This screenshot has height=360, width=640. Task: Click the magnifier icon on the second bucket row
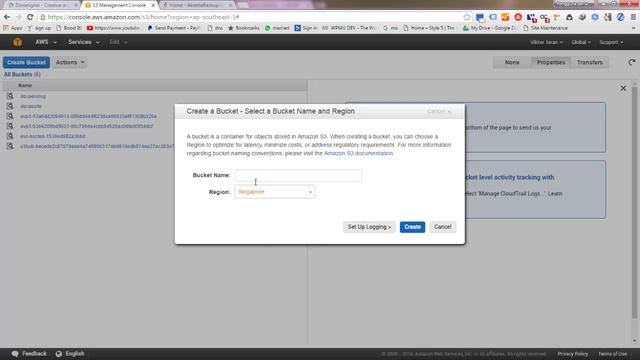(x=10, y=106)
